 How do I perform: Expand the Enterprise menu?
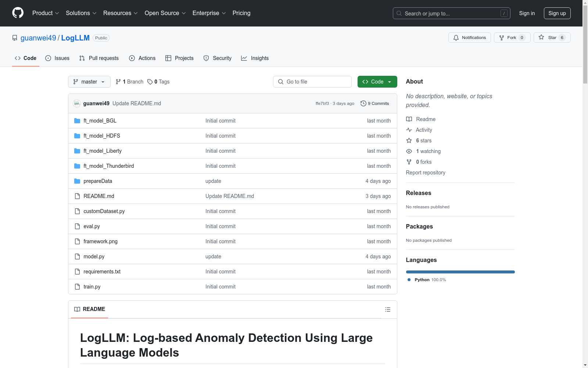click(x=209, y=13)
